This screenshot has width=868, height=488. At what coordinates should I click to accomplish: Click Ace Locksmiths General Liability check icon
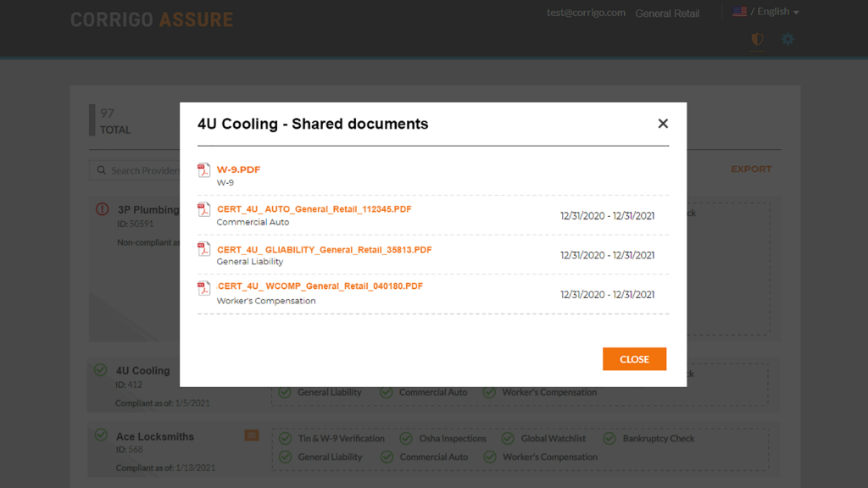pos(285,457)
